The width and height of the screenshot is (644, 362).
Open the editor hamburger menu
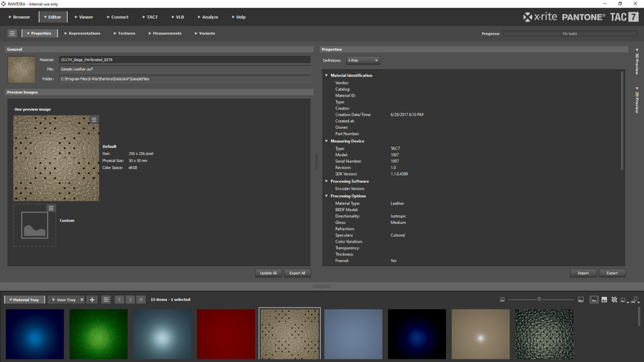coord(12,33)
